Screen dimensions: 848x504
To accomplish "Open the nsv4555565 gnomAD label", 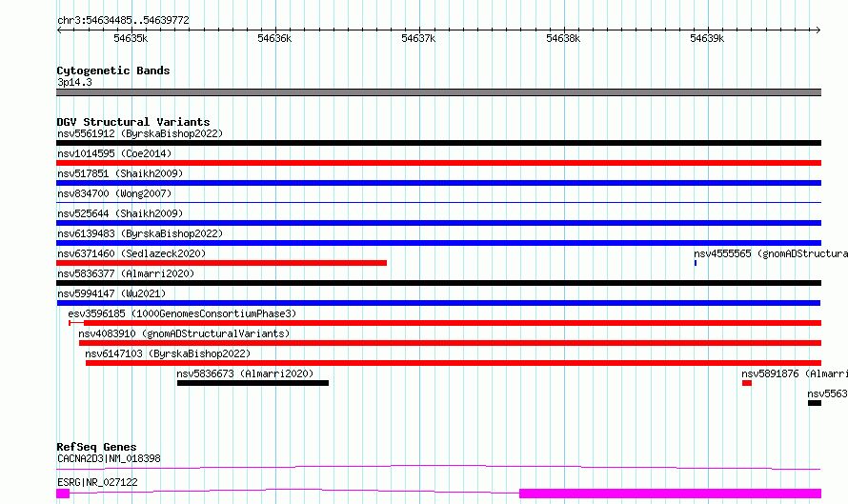I will (x=771, y=253).
